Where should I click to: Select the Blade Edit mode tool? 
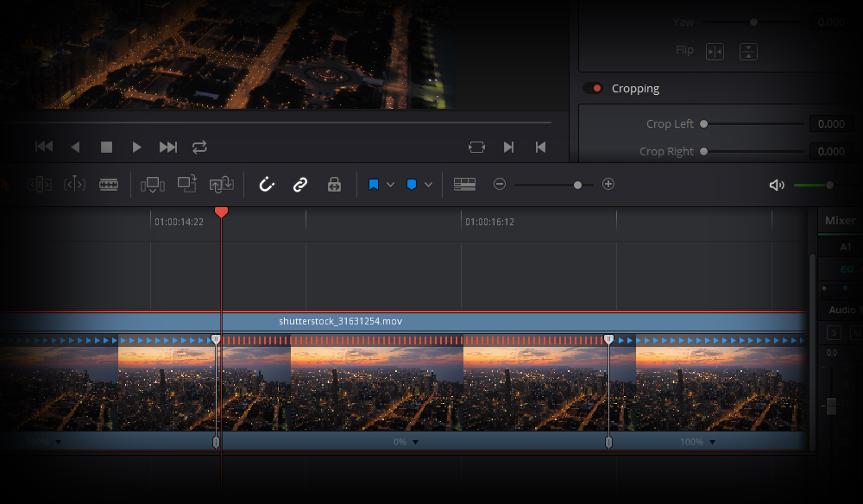109,184
